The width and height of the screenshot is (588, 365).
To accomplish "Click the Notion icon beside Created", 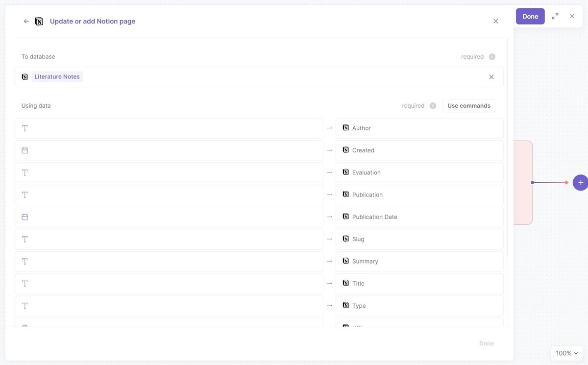I will [346, 150].
